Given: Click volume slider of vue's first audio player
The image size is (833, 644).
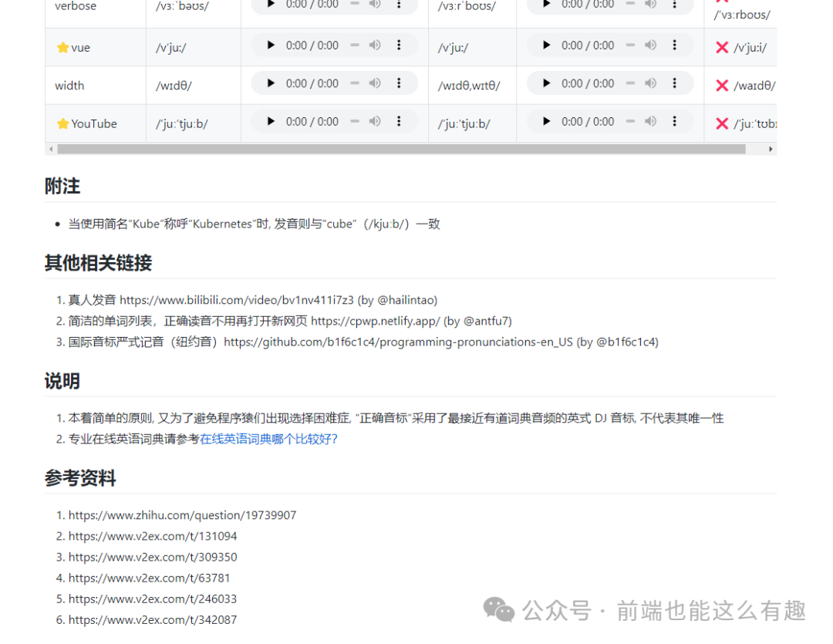Looking at the screenshot, I should (x=355, y=46).
